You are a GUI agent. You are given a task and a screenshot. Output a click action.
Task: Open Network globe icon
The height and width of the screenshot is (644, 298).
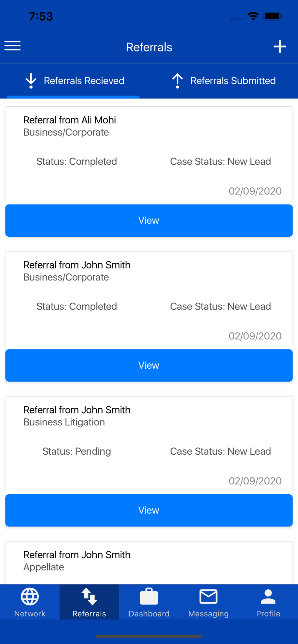(30, 597)
